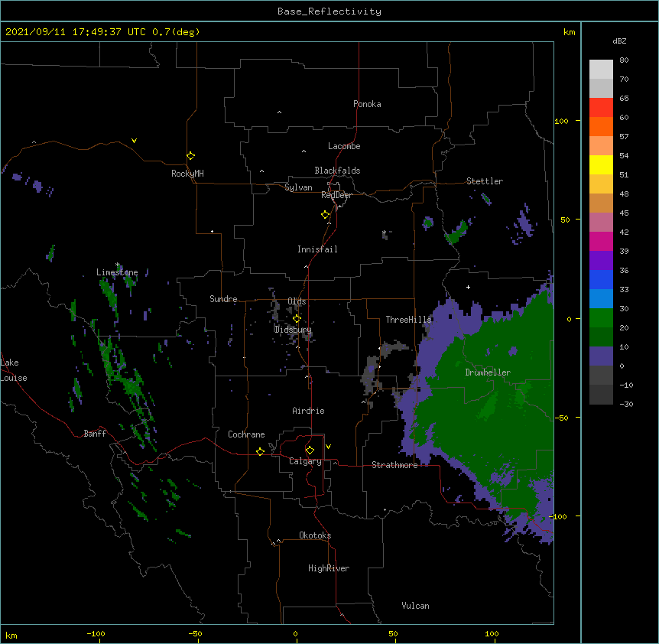Click the RockyMH label
The width and height of the screenshot is (659, 644).
[187, 174]
